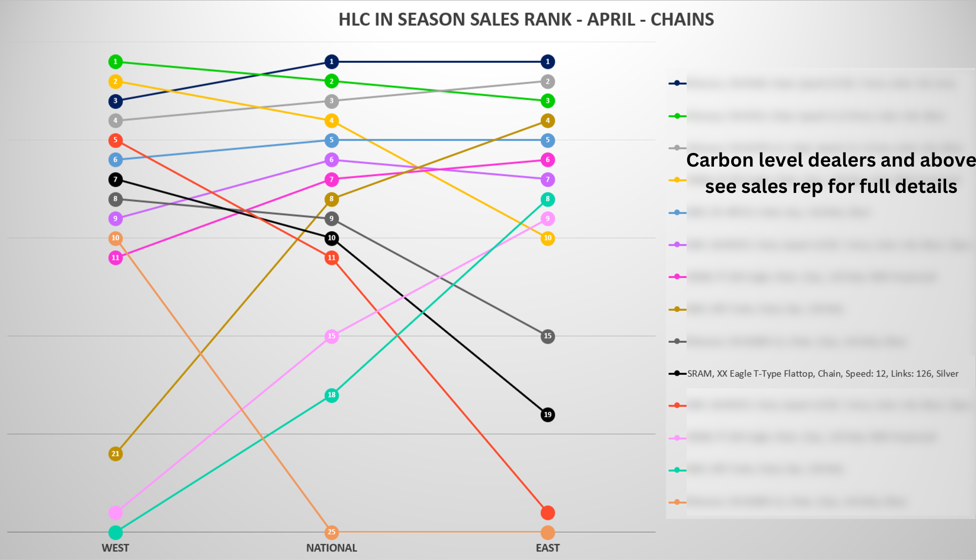Screen dimensions: 976x560
Task: Click the SRAM XX Eagle T-Type Flattop legend entry
Action: click(822, 374)
